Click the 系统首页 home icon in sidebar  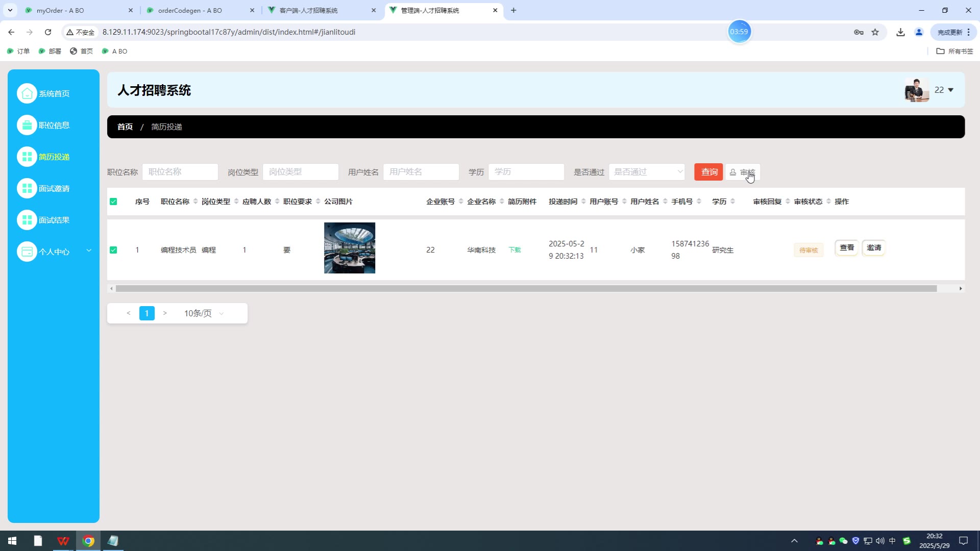27,93
